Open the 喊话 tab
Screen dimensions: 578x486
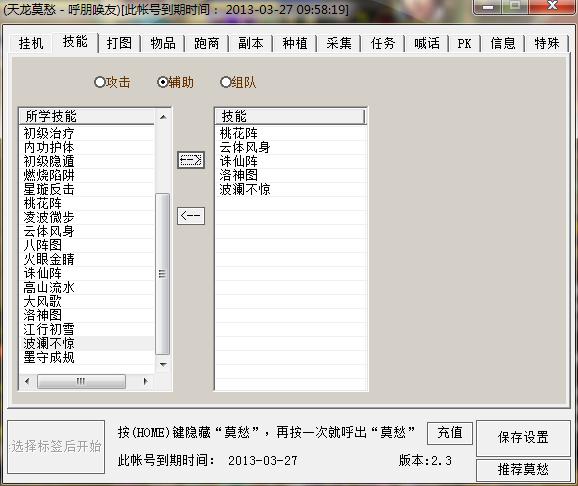pyautogui.click(x=426, y=44)
